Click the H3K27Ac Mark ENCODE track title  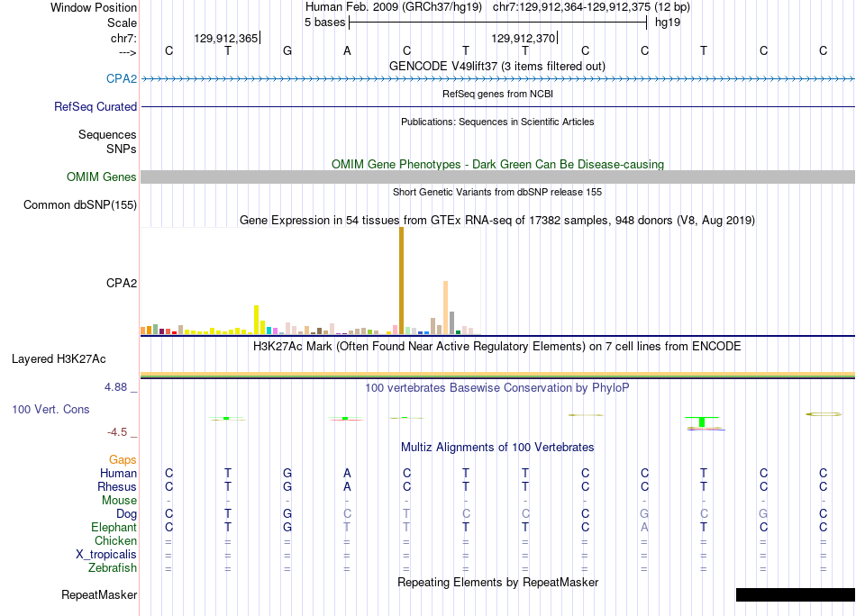(496, 347)
